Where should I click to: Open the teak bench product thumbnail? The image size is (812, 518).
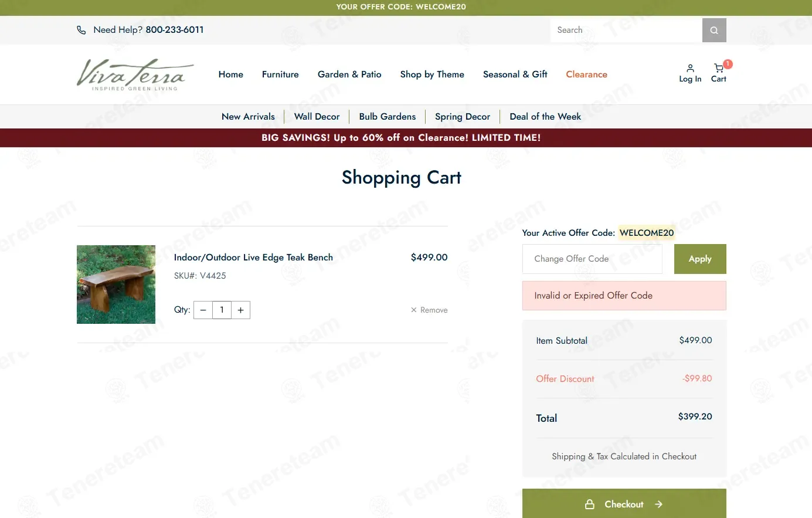point(116,285)
